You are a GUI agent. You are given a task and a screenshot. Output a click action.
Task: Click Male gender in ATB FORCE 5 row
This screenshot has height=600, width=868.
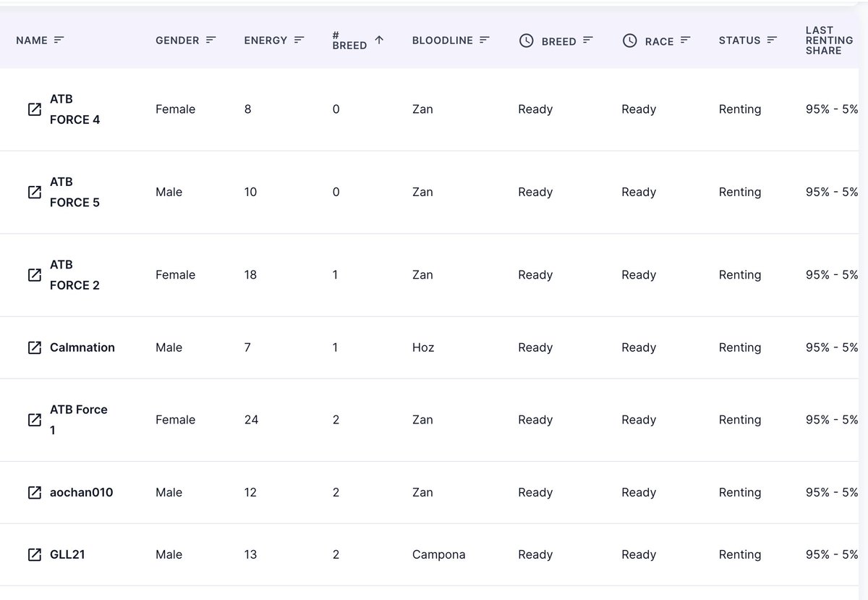pos(169,192)
